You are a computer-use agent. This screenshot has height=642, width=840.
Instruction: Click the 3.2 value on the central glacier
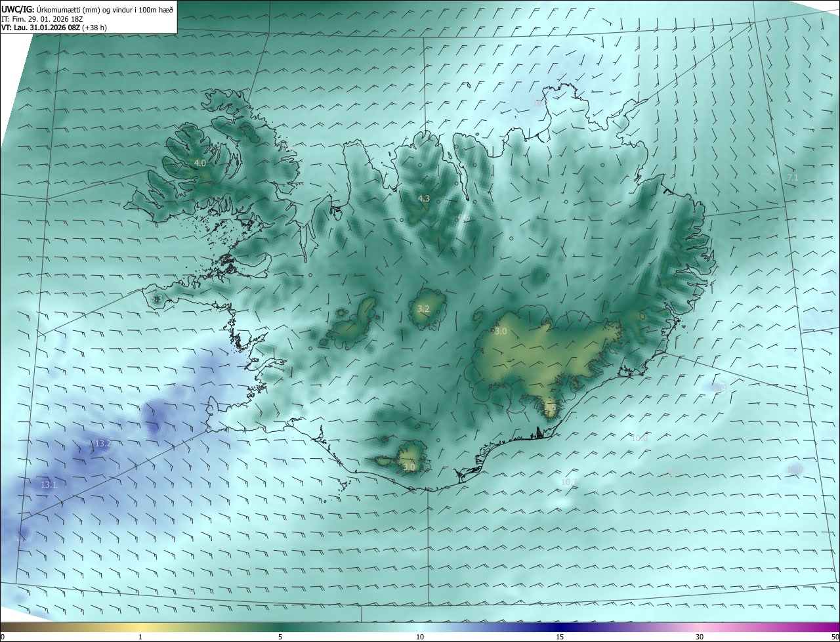click(x=423, y=309)
